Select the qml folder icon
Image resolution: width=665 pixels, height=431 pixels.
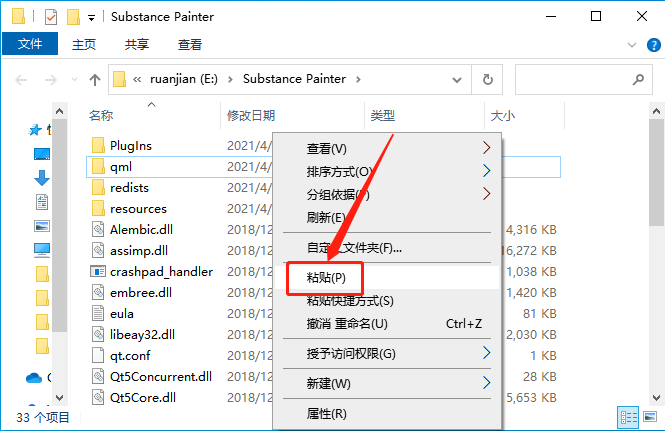(x=98, y=166)
